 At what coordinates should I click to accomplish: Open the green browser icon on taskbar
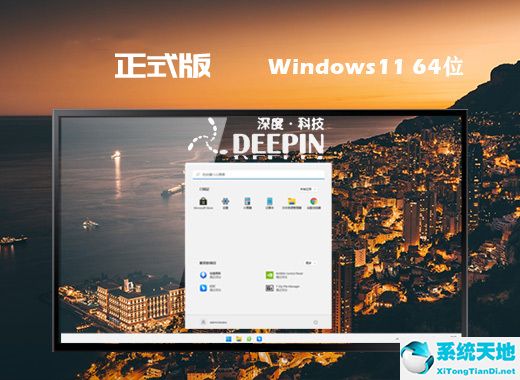249,339
